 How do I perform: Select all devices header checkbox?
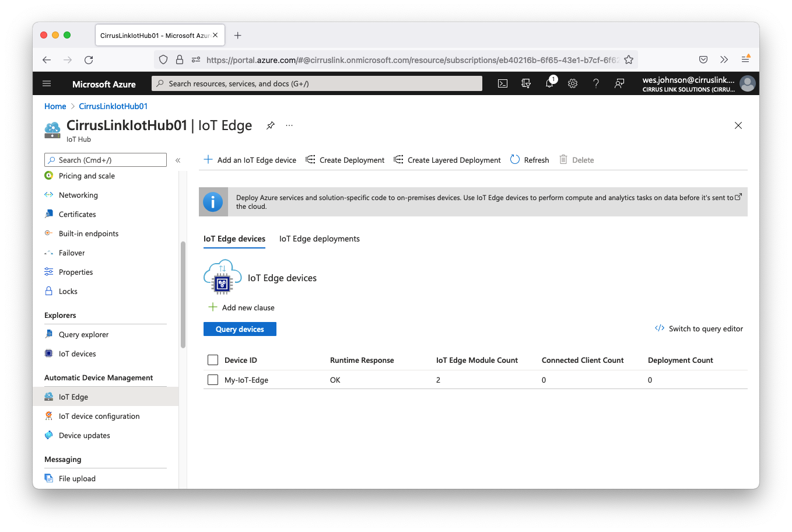(x=213, y=360)
